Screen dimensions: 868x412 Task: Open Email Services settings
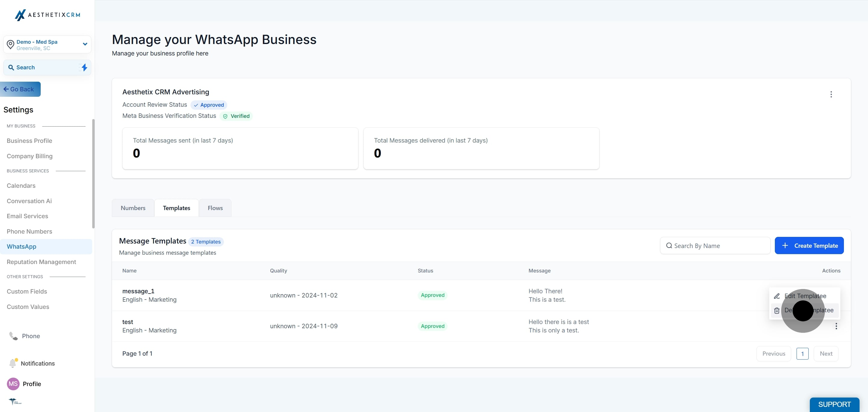27,216
